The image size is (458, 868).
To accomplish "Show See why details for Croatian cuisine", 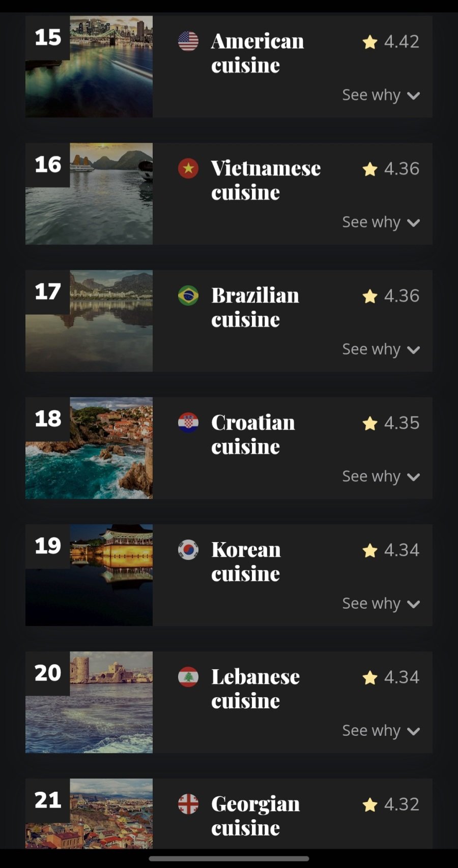I will 381,476.
